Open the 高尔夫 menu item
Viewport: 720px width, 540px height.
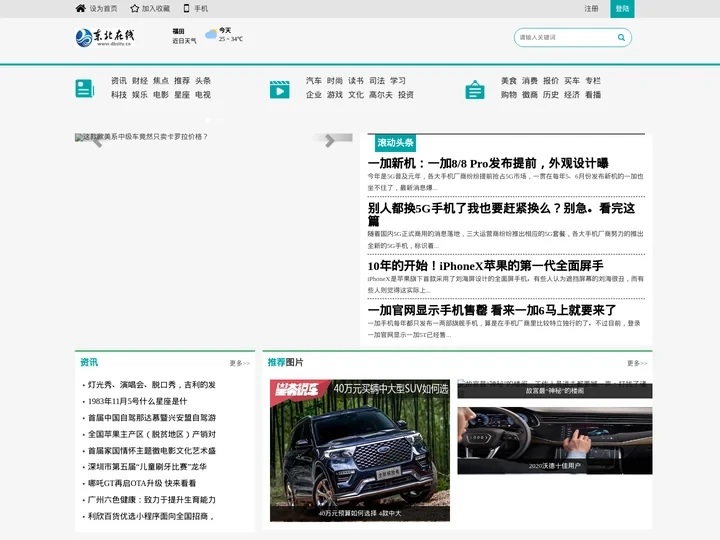pos(381,95)
